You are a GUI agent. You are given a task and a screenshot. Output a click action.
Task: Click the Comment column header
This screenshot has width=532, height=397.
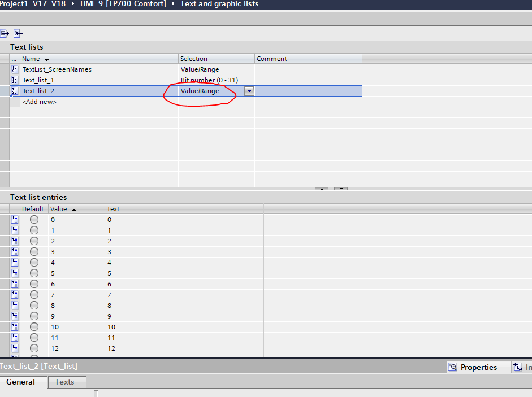tap(308, 59)
